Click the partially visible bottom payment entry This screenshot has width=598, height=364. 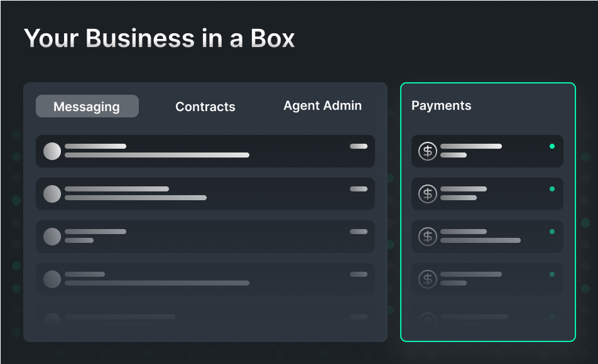pyautogui.click(x=487, y=320)
